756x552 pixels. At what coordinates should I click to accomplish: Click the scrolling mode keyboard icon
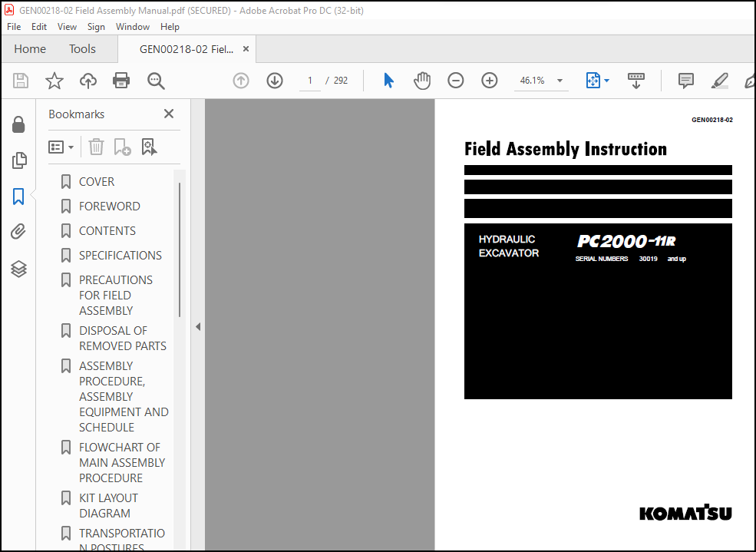click(636, 81)
